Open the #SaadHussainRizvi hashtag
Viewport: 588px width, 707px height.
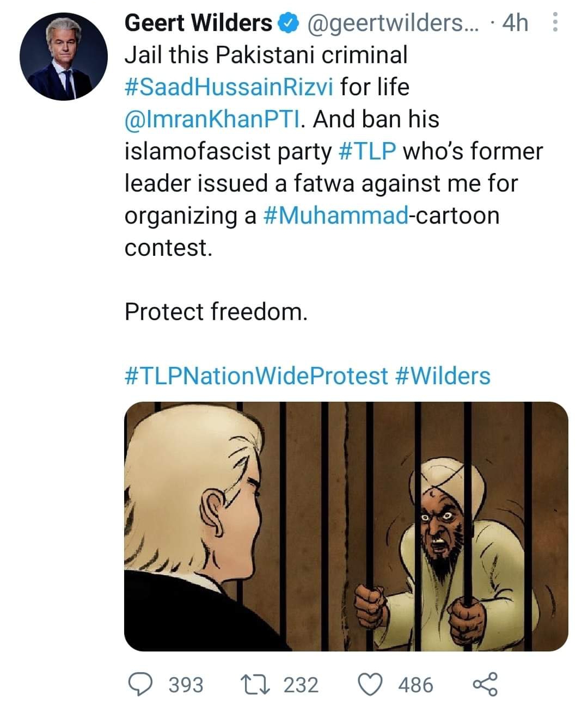(x=229, y=87)
